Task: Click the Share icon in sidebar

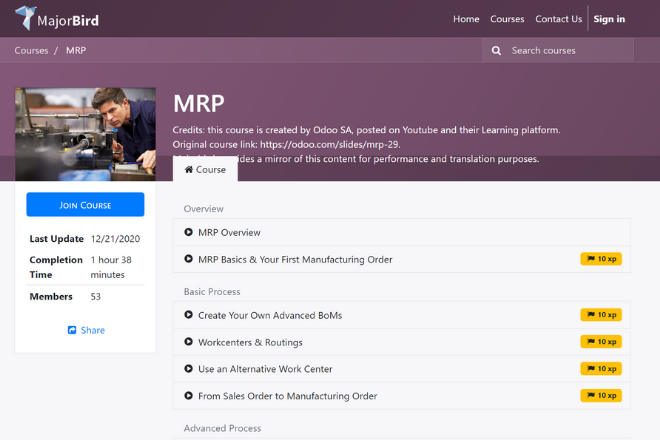Action: pos(72,330)
